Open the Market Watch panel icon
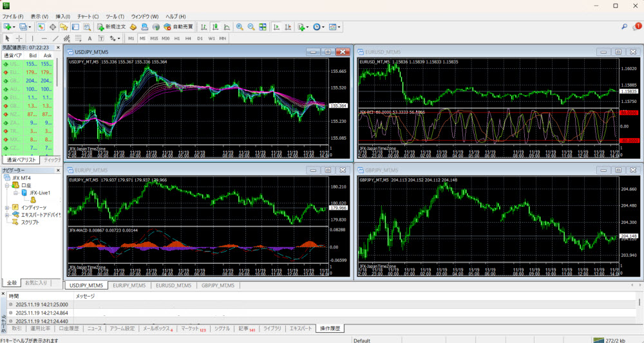 (x=40, y=27)
